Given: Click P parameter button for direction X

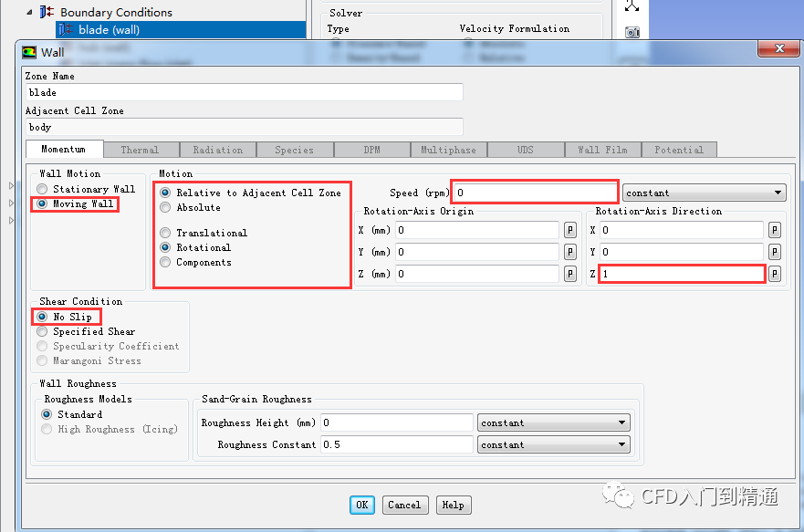Looking at the screenshot, I should [x=774, y=230].
